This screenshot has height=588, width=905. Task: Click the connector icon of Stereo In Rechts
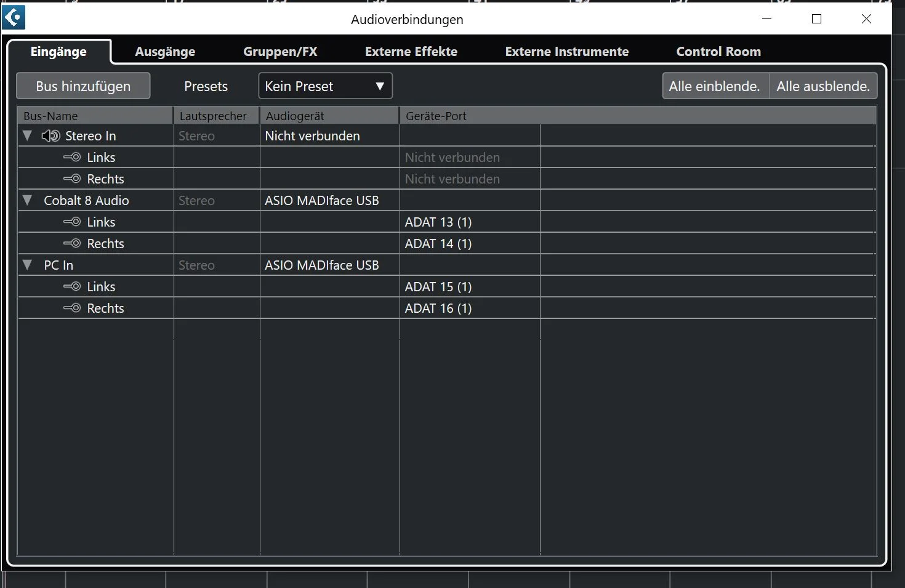pos(72,179)
